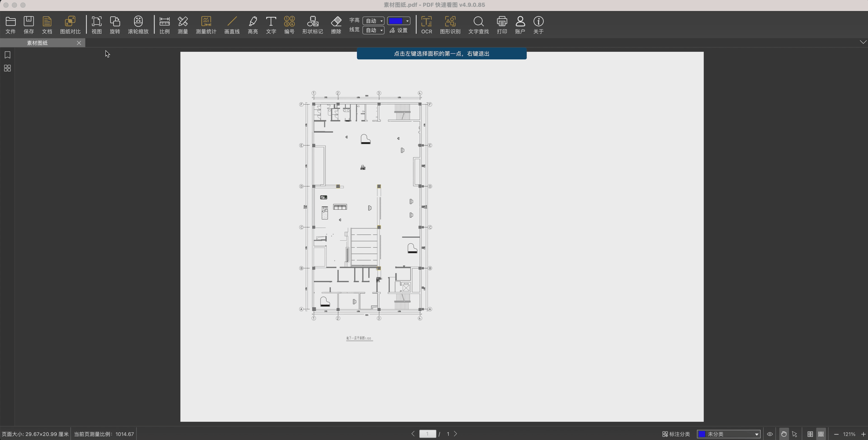Pick the 擦除 eraser tool
This screenshot has height=440, width=868.
point(336,25)
